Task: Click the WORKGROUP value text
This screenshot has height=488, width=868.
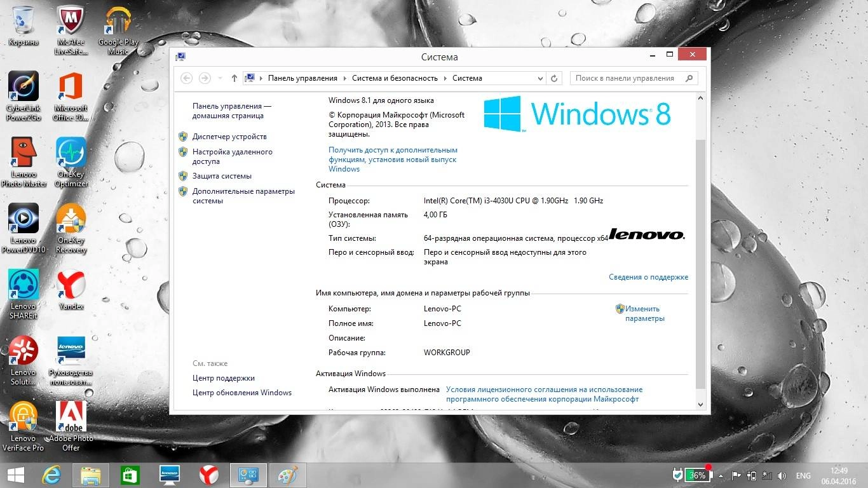Action: [x=447, y=353]
